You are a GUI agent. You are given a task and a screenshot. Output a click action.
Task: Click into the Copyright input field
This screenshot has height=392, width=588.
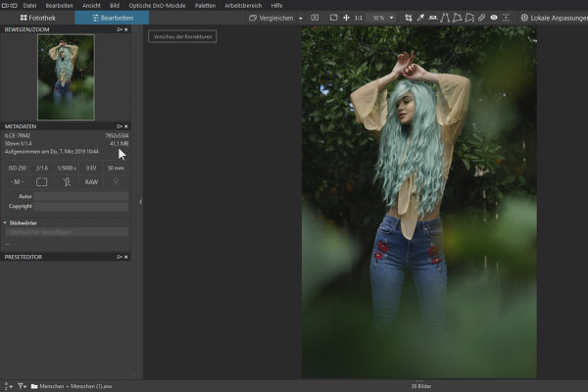pyautogui.click(x=81, y=206)
